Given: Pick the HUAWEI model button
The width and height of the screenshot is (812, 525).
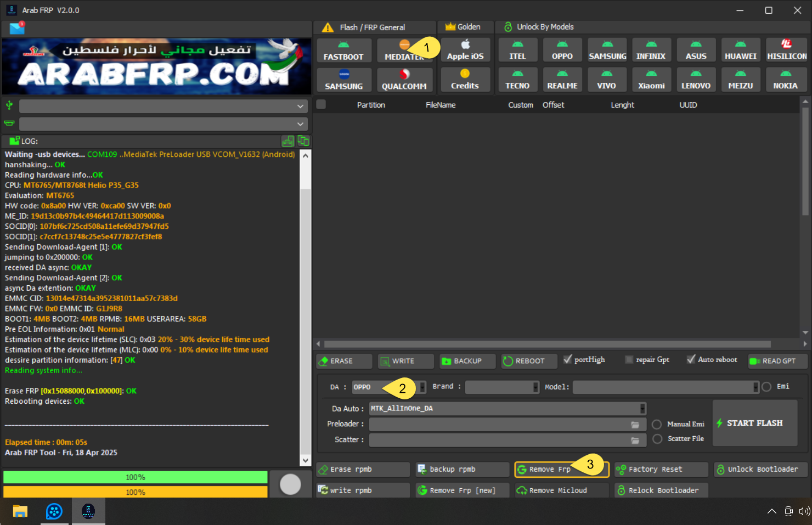Looking at the screenshot, I should coord(741,50).
